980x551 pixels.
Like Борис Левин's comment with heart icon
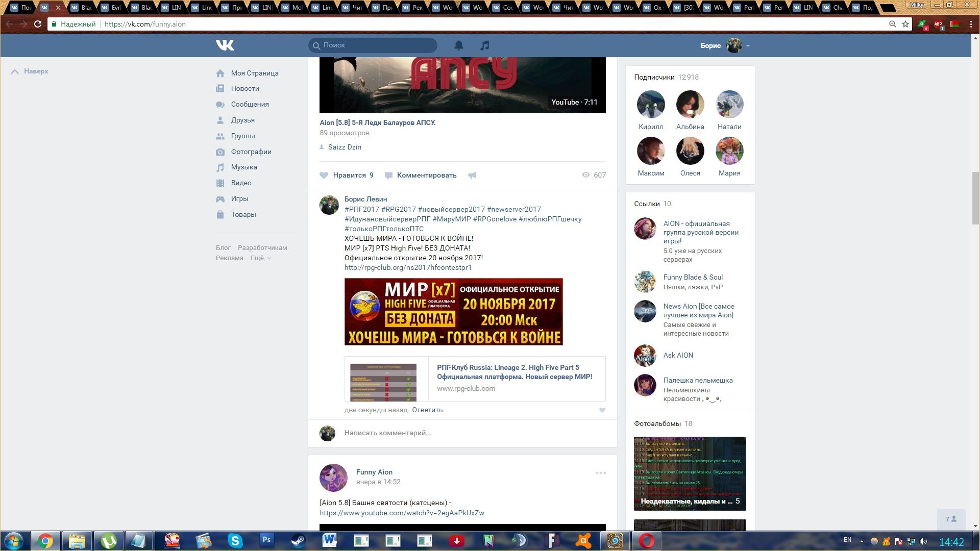[602, 410]
